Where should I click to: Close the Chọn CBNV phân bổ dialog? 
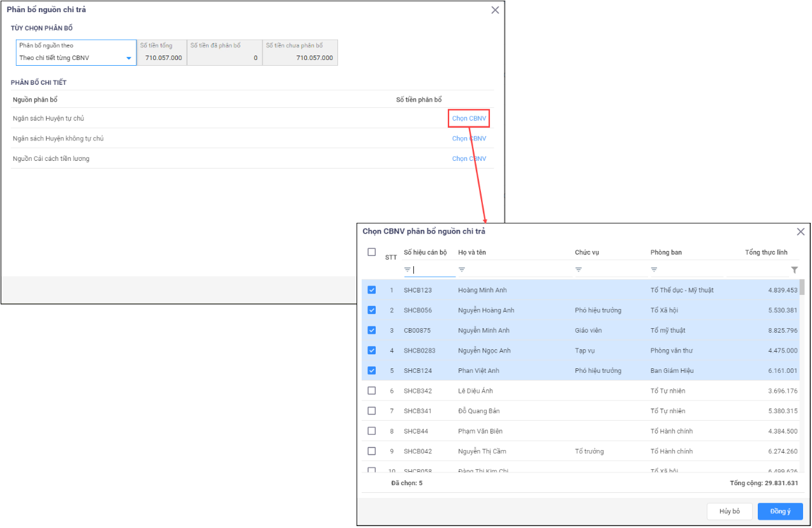pyautogui.click(x=801, y=232)
